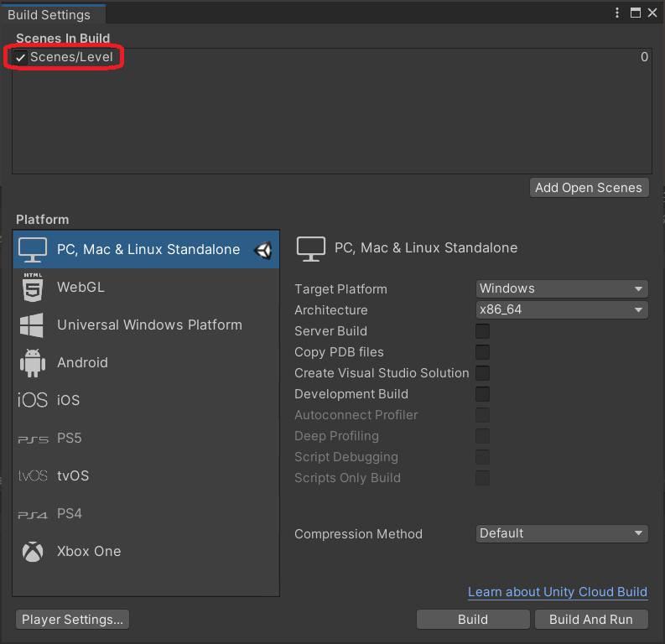Image resolution: width=665 pixels, height=644 pixels.
Task: Select the WebGL platform
Action: 146,287
